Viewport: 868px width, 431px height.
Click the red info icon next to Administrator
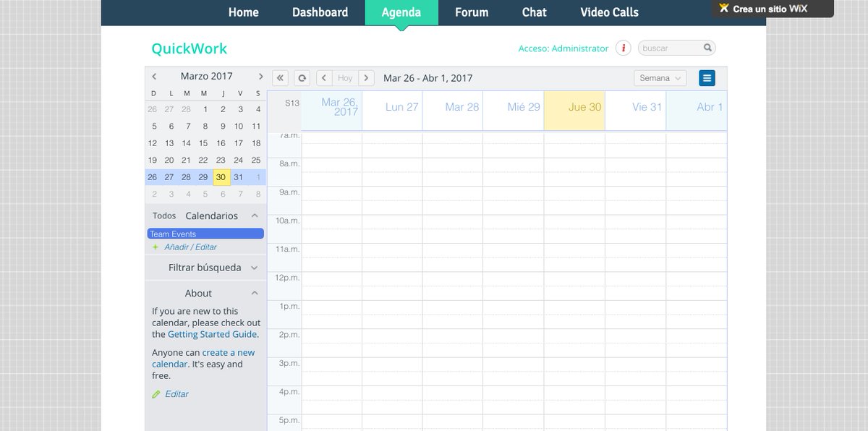click(x=622, y=48)
